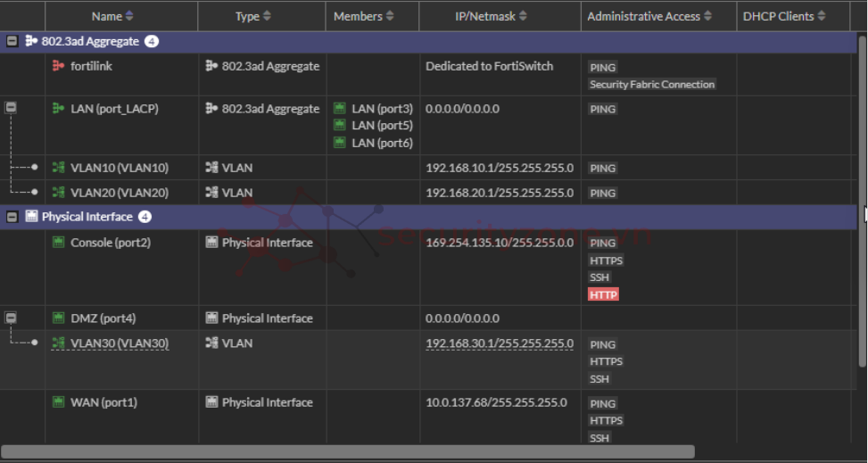
Task: Click the type icon in the WAN (port1) row
Action: point(211,402)
